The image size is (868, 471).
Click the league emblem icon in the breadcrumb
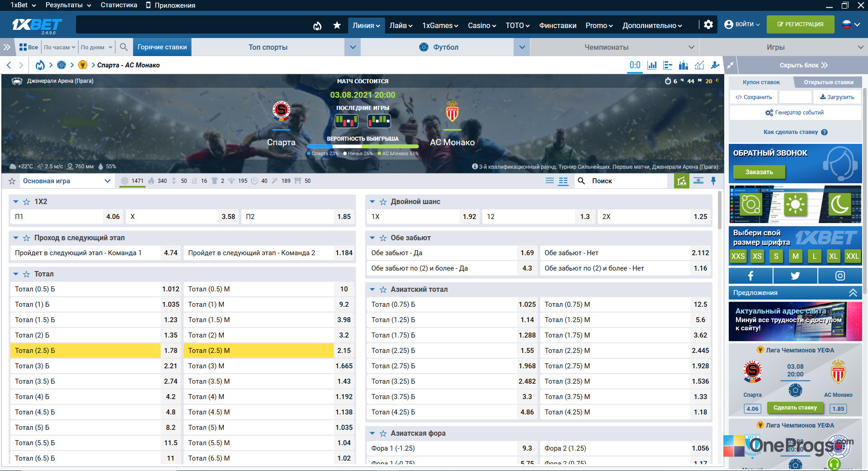[x=83, y=65]
